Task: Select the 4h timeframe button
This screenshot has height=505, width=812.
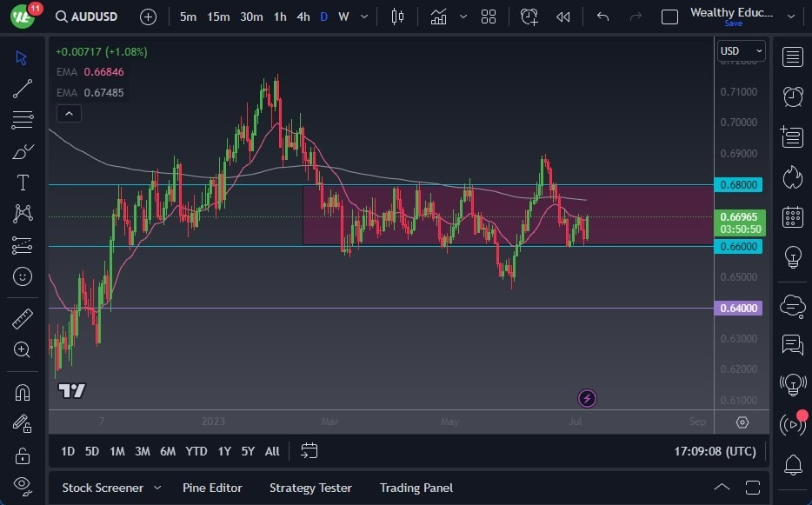Action: [303, 17]
